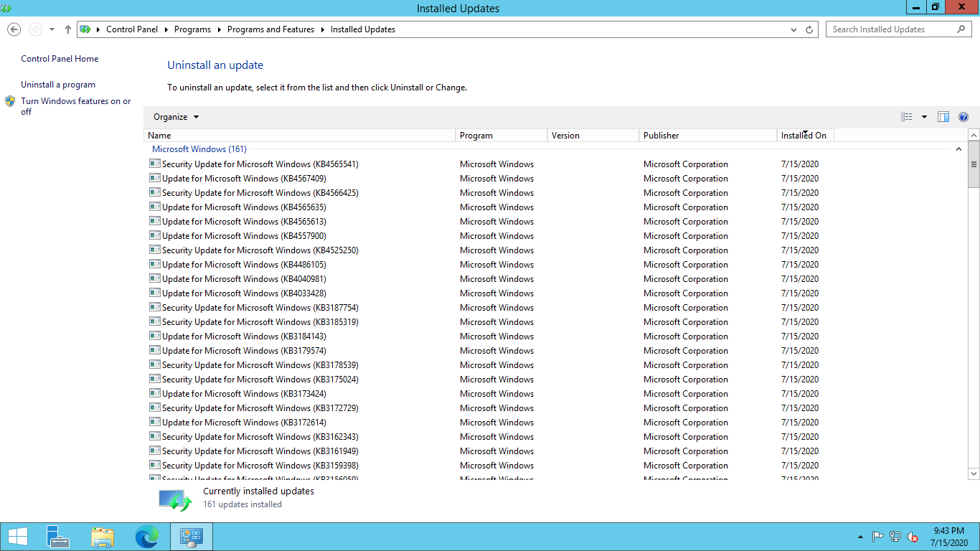Select Security Update (KB3159398) row

(489, 466)
